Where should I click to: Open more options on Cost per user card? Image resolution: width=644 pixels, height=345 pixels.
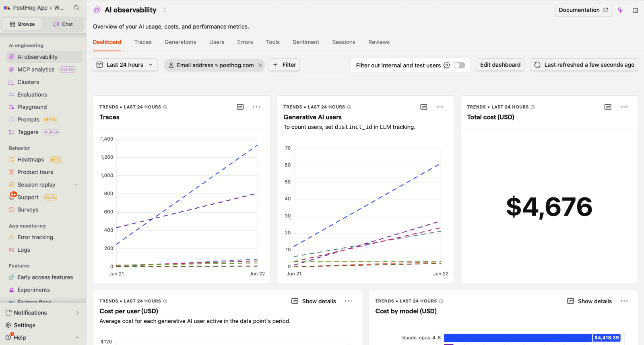pos(348,301)
